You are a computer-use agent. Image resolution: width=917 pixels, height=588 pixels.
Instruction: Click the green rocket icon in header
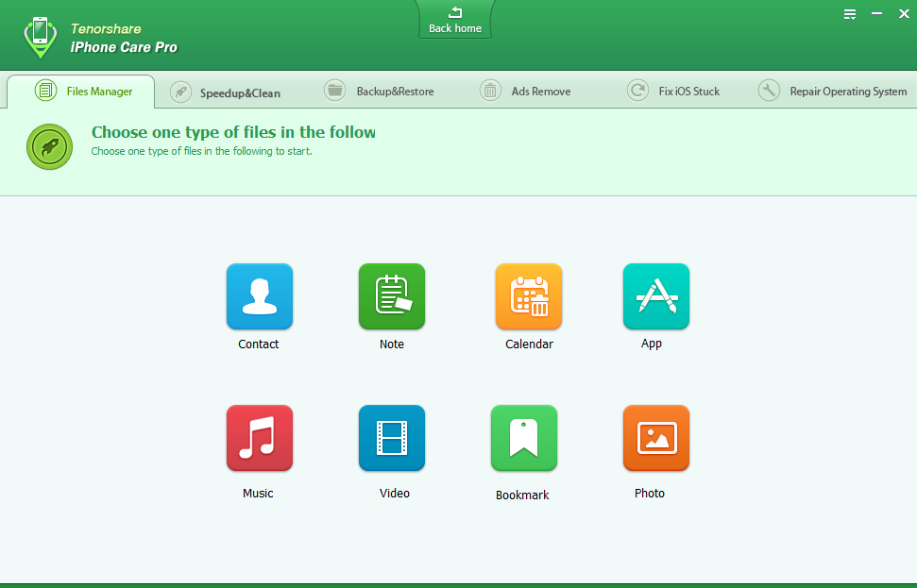(x=50, y=146)
